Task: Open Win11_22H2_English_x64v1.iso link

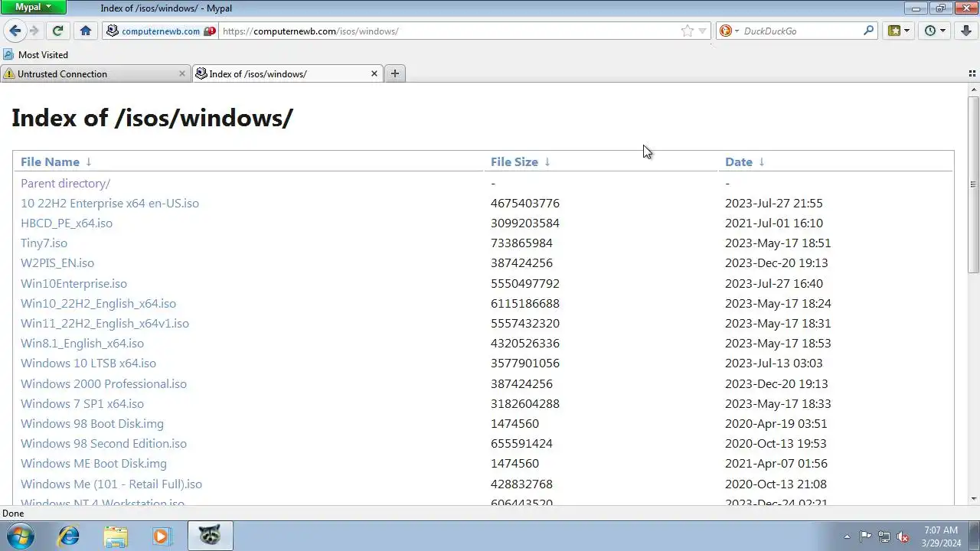Action: (x=105, y=324)
